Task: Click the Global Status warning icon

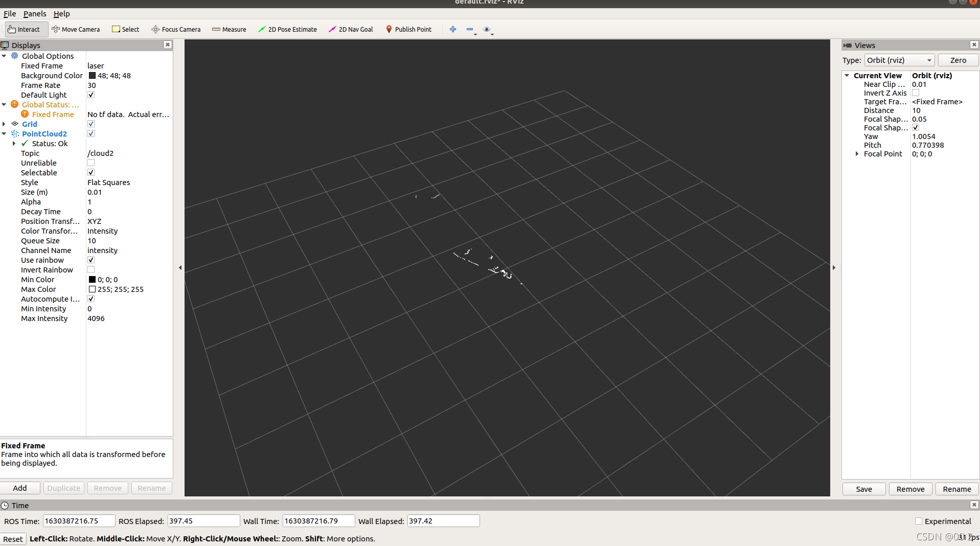Action: click(x=15, y=104)
